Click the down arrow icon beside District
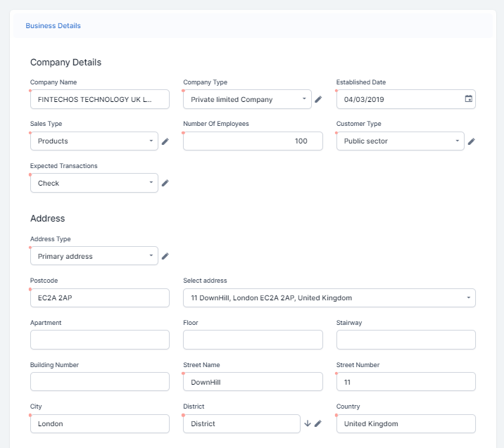 click(308, 424)
